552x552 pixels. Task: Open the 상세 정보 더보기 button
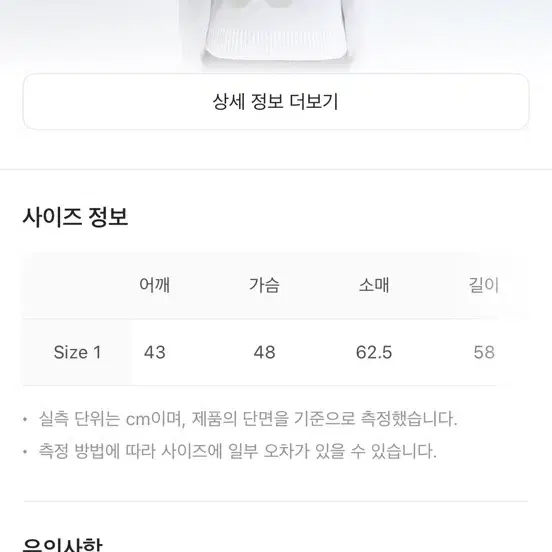(x=276, y=102)
